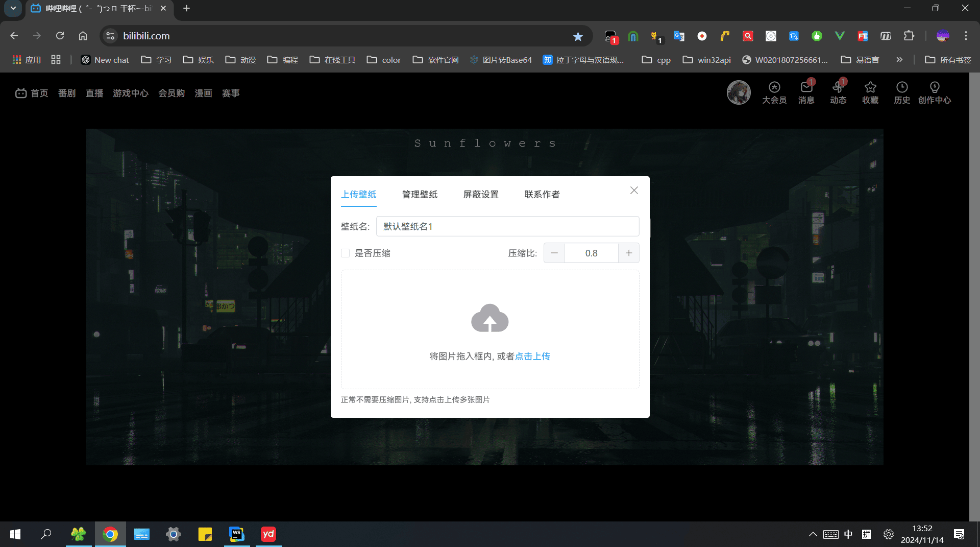This screenshot has height=547, width=980.
Task: Increase the 压缩比 with the plus button
Action: point(628,253)
